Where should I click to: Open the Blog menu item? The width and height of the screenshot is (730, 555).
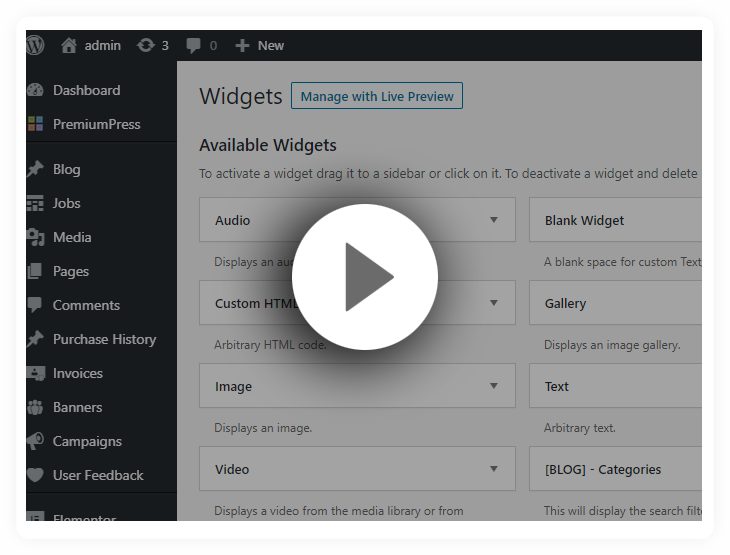pos(66,169)
